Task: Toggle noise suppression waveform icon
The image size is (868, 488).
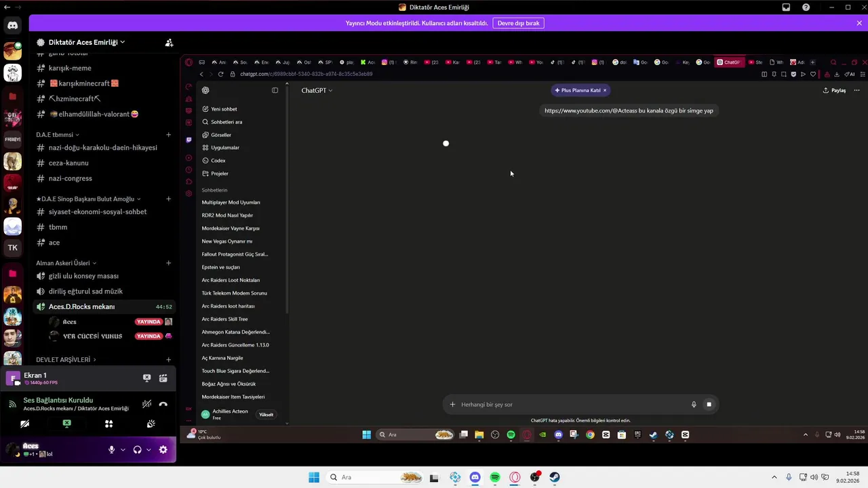Action: [x=146, y=404]
